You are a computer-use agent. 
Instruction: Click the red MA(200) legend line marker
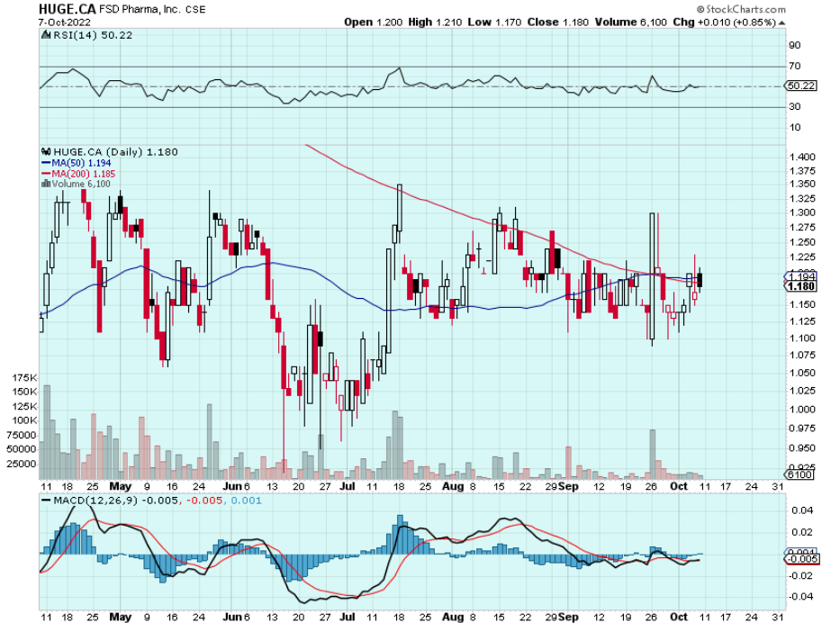46,174
